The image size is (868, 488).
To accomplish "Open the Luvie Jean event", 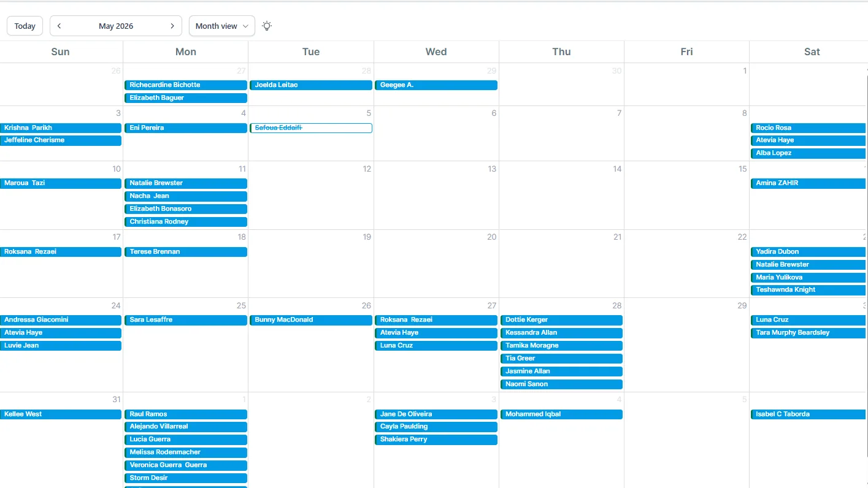I will 61,346.
